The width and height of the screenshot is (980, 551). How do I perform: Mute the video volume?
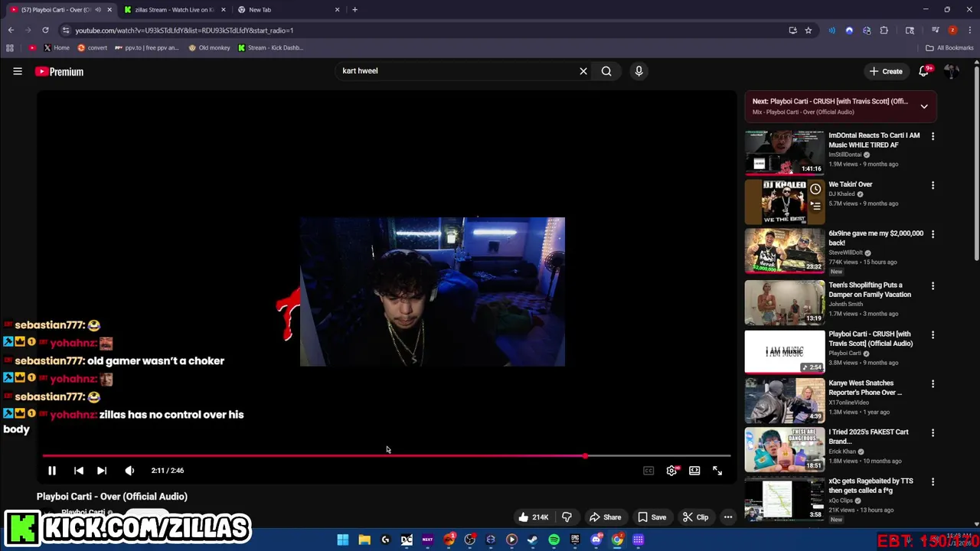[129, 471]
